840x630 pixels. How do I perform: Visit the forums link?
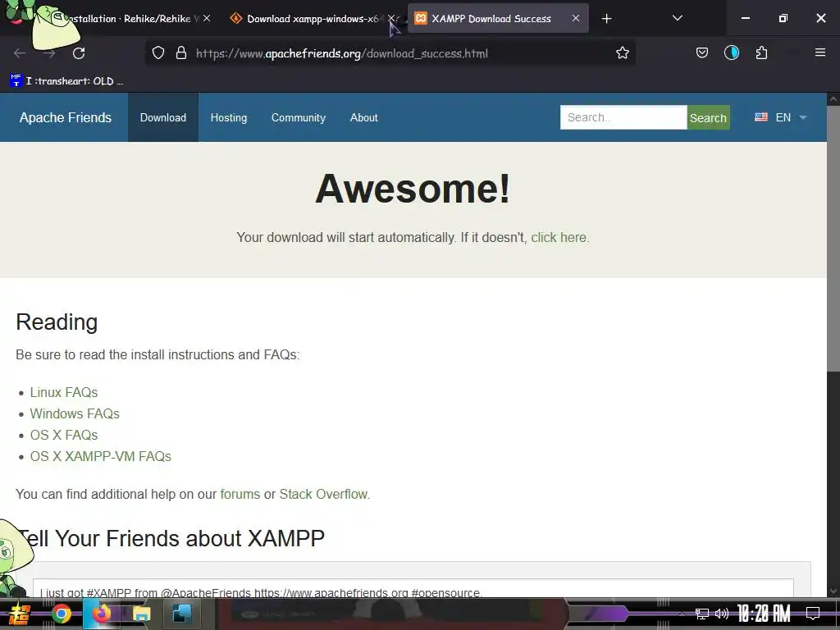pyautogui.click(x=240, y=494)
